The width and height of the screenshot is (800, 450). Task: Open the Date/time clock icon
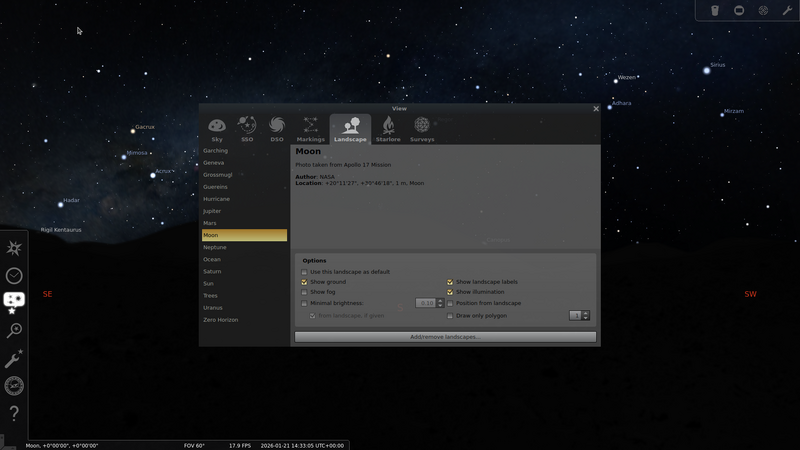[14, 276]
